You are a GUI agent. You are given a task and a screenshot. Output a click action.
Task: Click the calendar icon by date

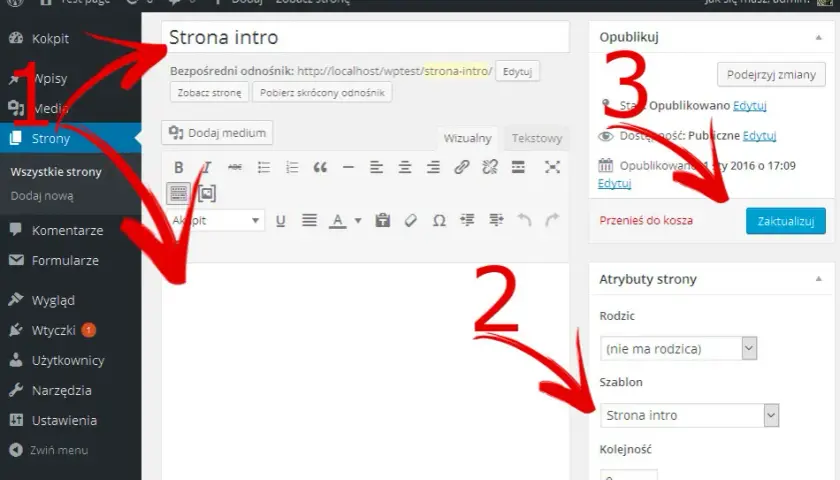[605, 165]
